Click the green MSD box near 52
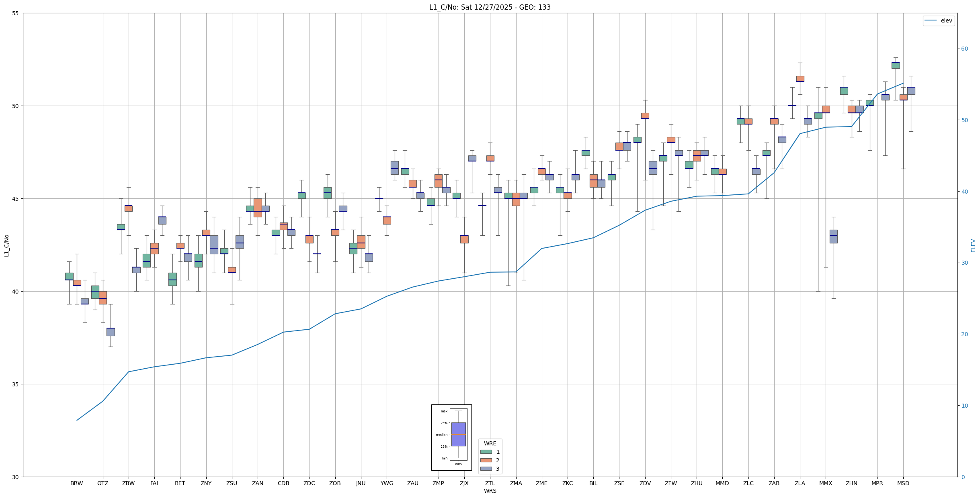Image resolution: width=980 pixels, height=498 pixels. point(895,65)
